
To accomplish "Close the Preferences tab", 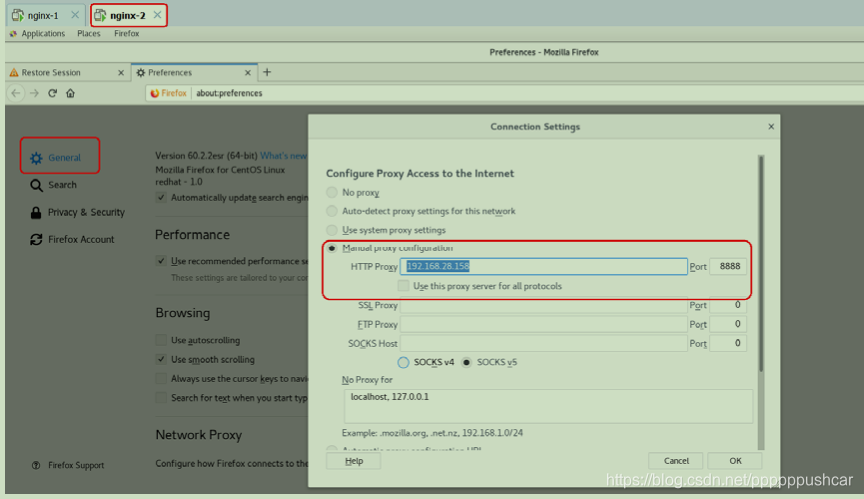I will 247,73.
